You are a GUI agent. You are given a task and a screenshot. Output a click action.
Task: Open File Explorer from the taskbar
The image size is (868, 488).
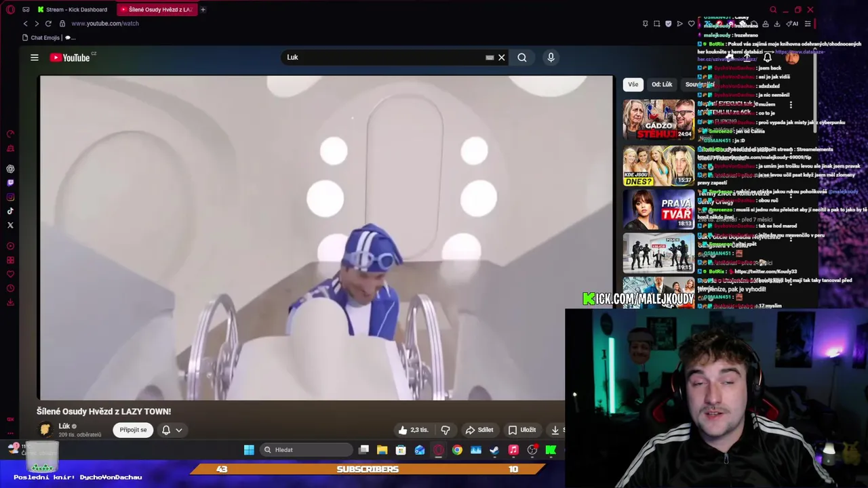(x=382, y=450)
